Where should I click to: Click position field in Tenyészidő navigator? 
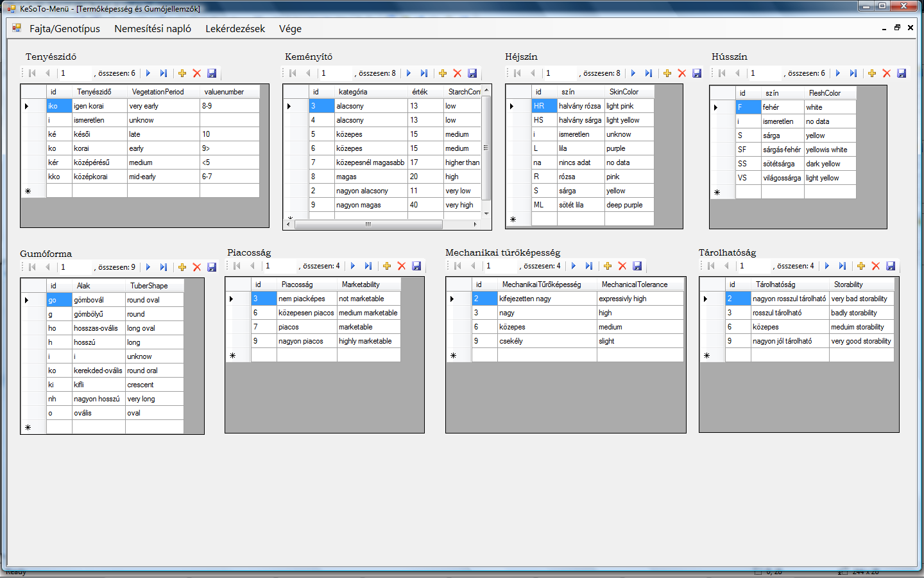76,73
